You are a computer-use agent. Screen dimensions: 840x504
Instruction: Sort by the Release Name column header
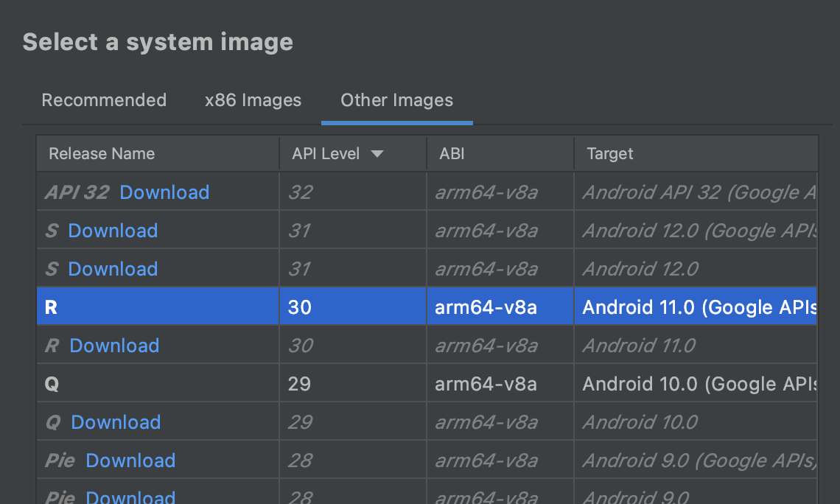(102, 154)
